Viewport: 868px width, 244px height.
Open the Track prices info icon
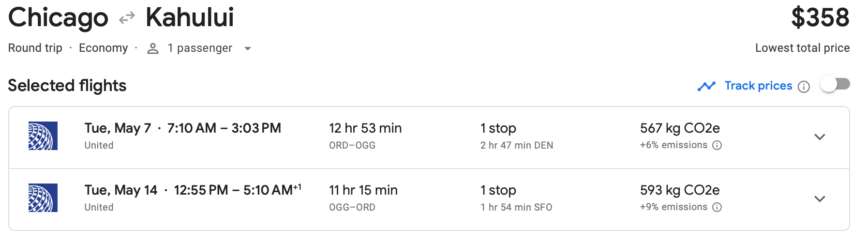tap(804, 87)
